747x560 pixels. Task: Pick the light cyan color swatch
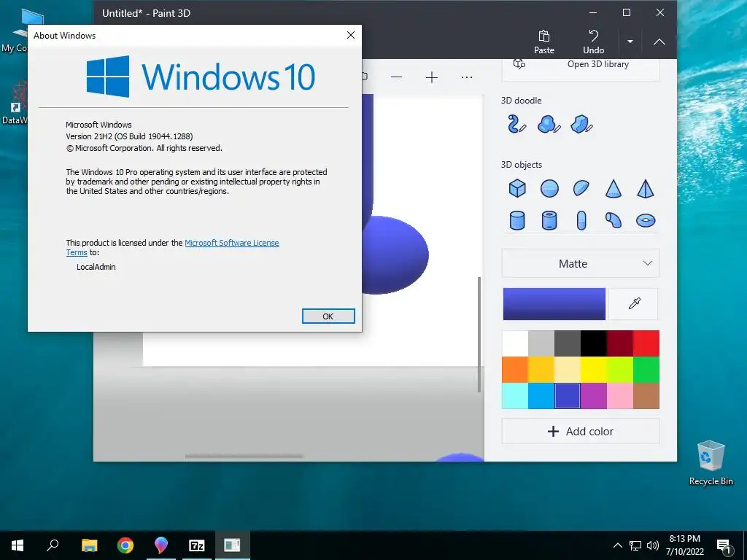(515, 396)
